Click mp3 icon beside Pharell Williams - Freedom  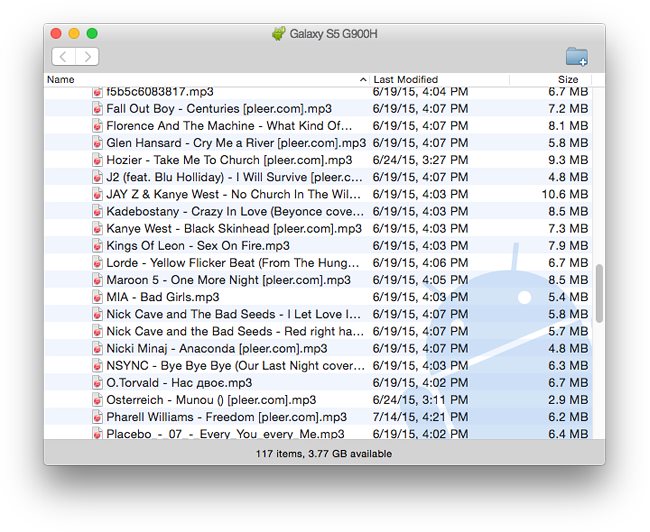click(x=97, y=417)
